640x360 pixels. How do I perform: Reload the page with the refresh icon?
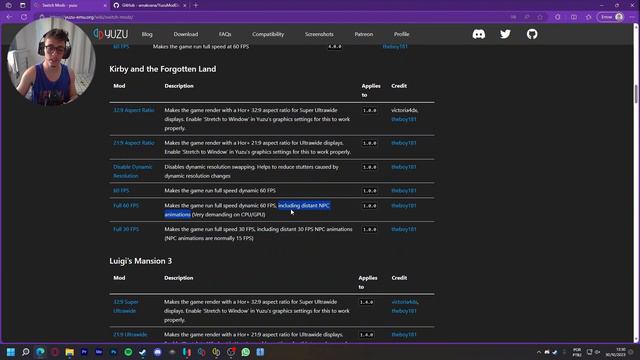tap(24, 17)
